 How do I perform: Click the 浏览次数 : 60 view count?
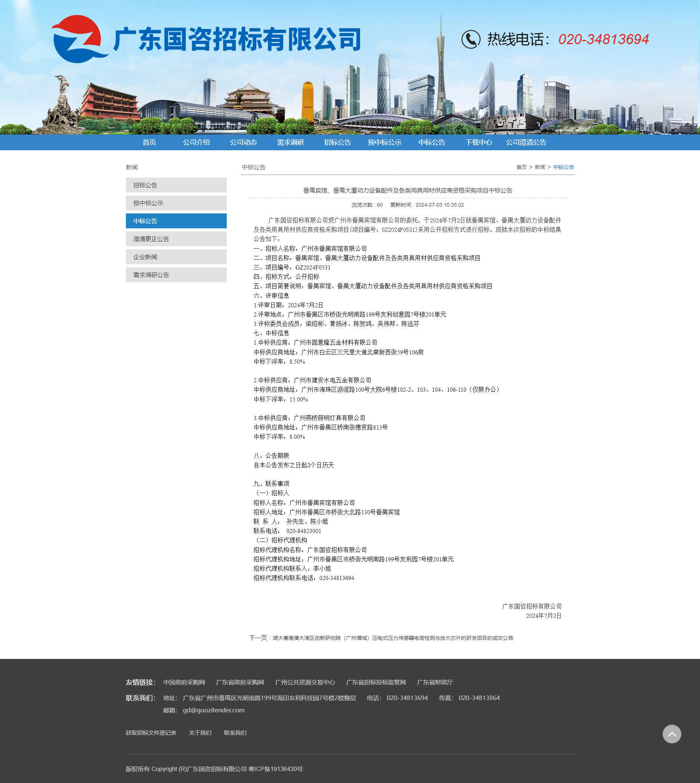[x=367, y=205]
